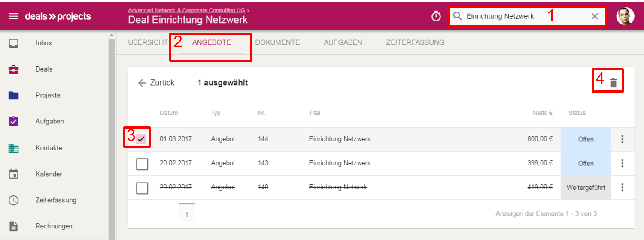Go to Inbox in the sidebar
Viewport: 644px width, 240px height.
click(x=44, y=43)
